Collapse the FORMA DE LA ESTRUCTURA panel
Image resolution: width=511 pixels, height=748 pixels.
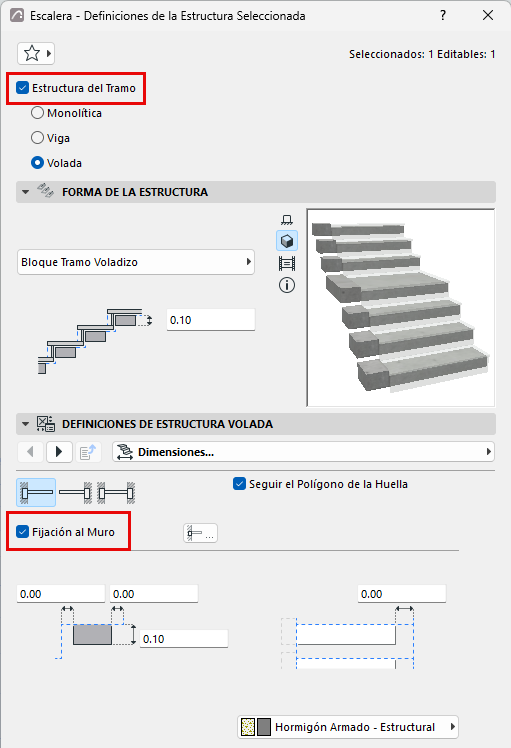[x=25, y=192]
